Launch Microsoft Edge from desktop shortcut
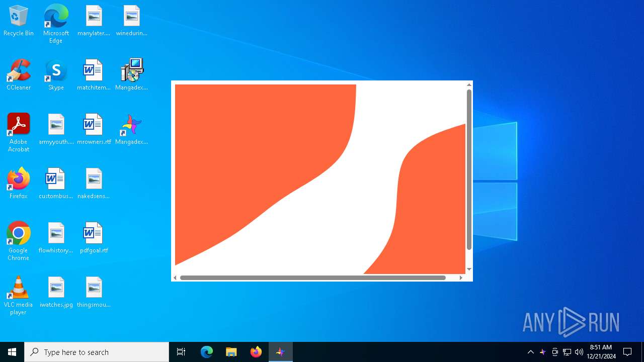This screenshot has width=644, height=362. [x=56, y=24]
